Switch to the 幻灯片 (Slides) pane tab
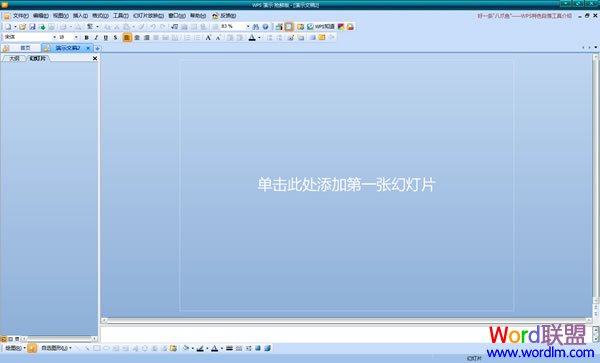Viewport: 600px width, 363px height. (x=37, y=59)
